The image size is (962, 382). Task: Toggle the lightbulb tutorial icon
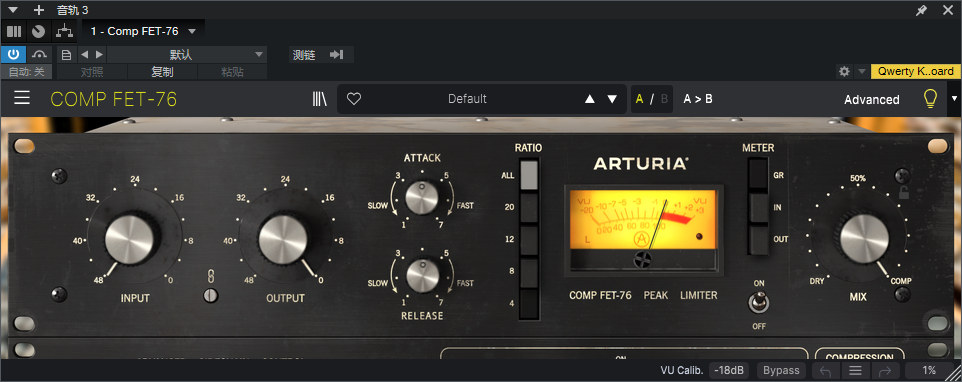931,99
